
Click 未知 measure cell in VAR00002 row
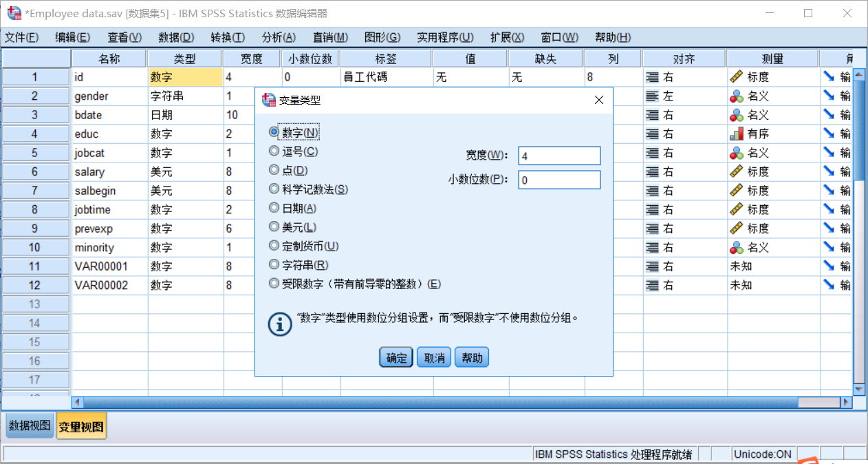click(x=773, y=285)
